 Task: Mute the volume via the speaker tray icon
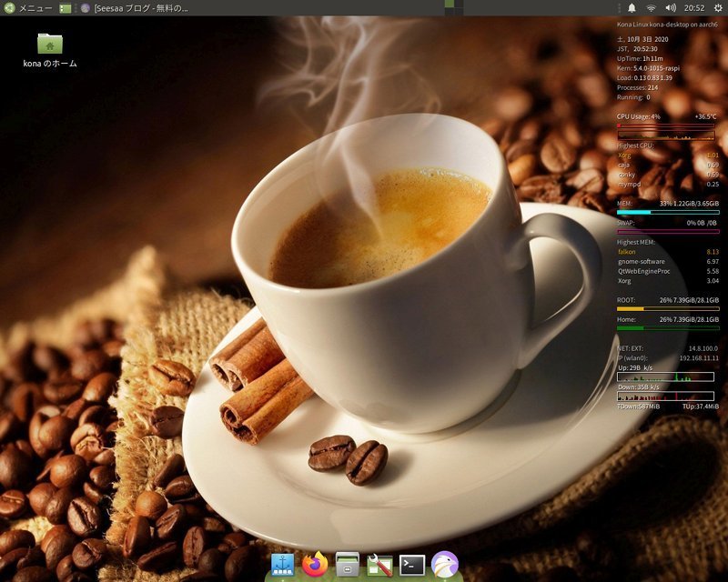671,8
